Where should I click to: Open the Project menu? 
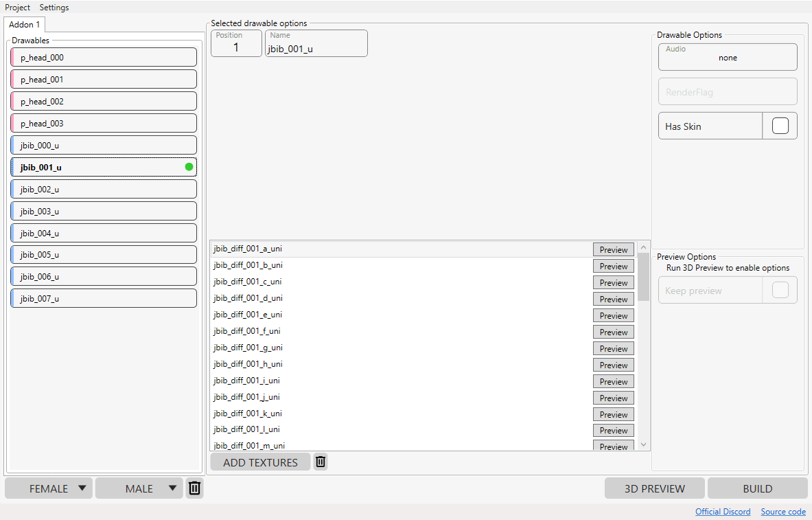point(18,8)
